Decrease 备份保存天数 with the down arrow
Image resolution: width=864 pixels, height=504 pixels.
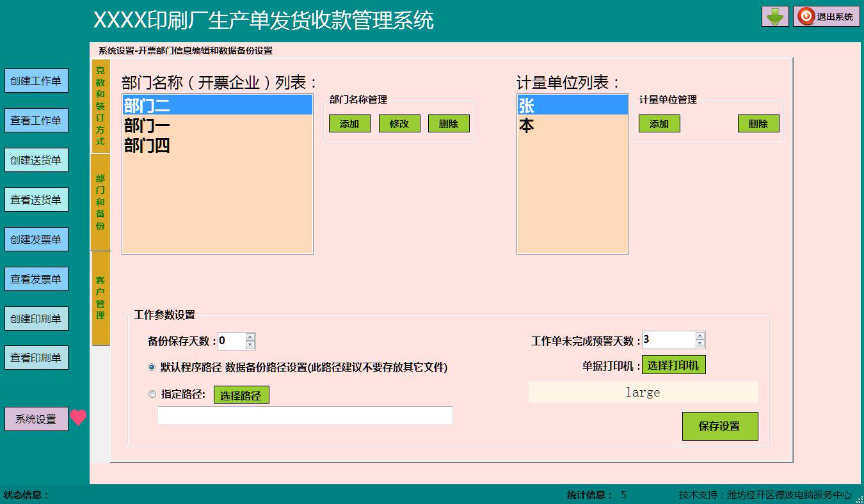(250, 345)
